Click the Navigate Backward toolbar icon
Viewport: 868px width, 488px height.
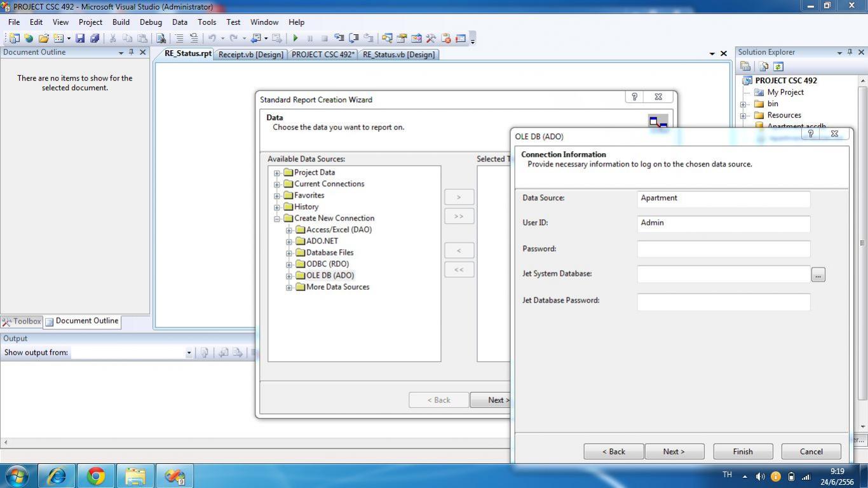[x=255, y=38]
